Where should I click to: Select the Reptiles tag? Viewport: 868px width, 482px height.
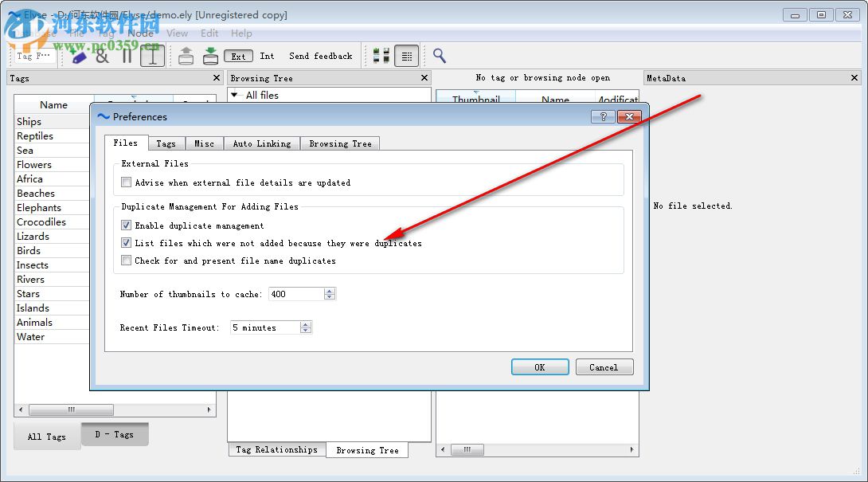[x=35, y=135]
